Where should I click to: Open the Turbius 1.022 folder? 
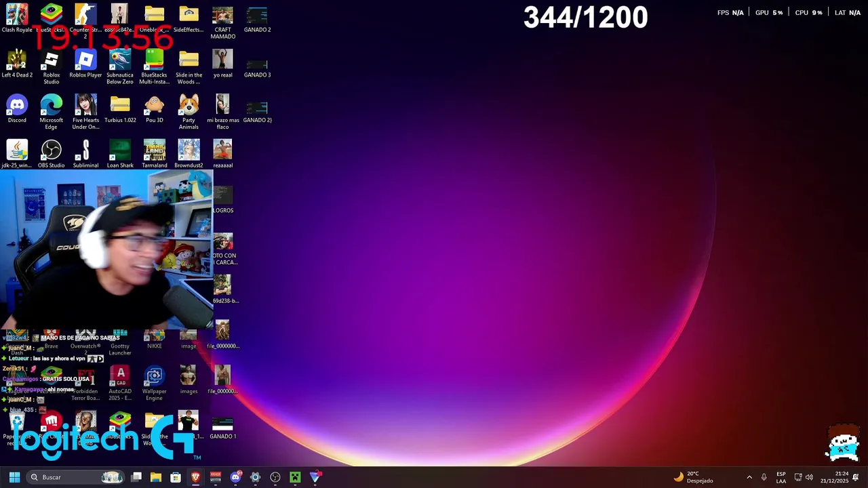pyautogui.click(x=120, y=110)
